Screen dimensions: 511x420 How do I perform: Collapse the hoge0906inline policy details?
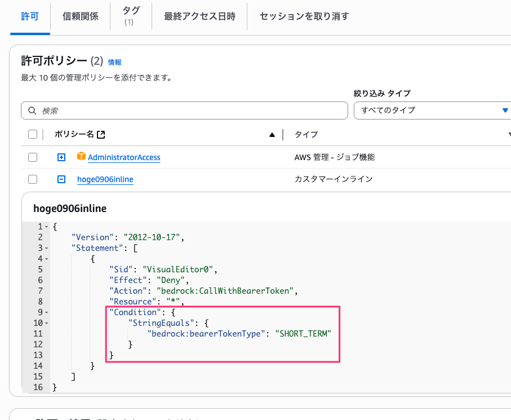61,179
